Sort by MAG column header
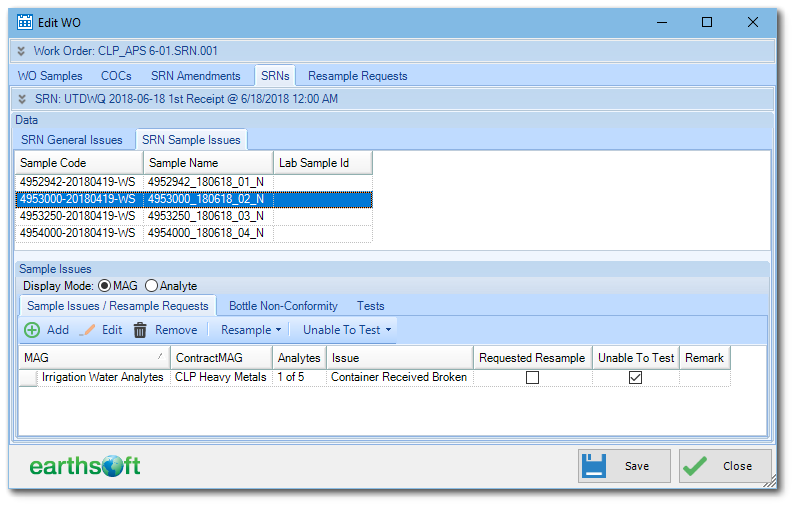 click(x=95, y=358)
